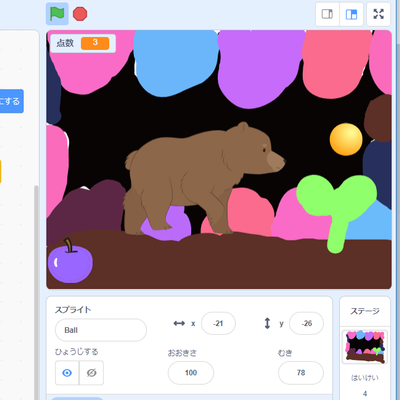400x400 pixels.
Task: Enter full screen stage mode
Action: point(378,14)
